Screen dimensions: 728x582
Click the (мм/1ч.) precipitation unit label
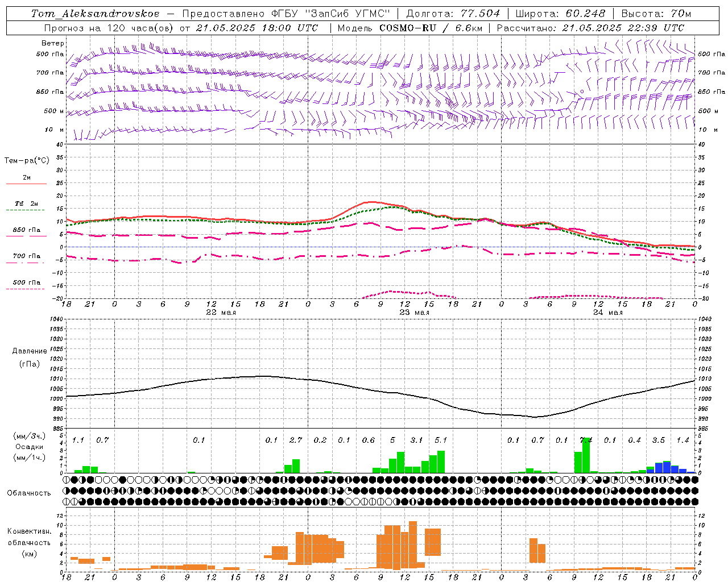tap(30, 458)
